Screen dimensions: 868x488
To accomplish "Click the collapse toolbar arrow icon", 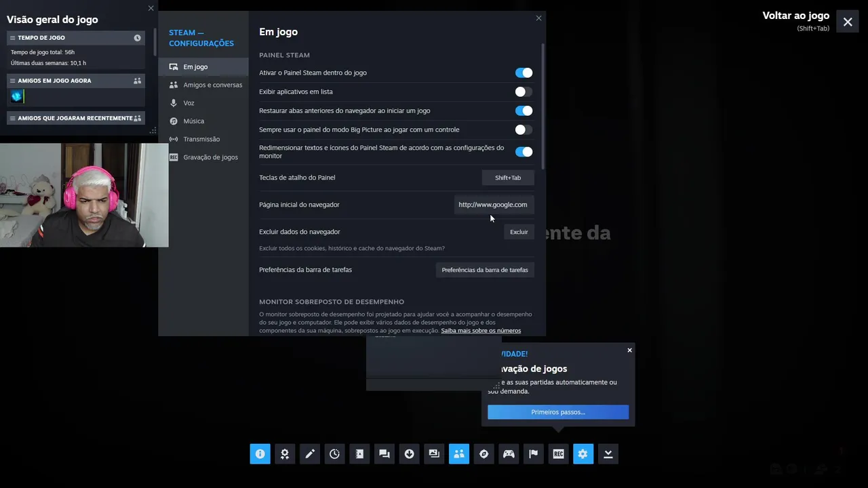I will (608, 454).
